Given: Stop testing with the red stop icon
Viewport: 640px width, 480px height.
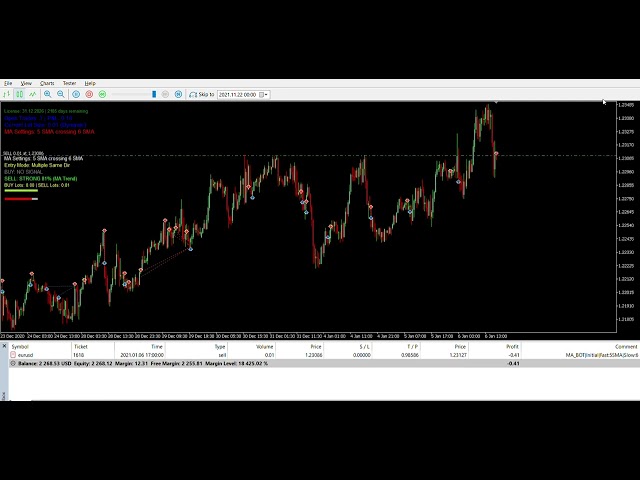Looking at the screenshot, I should pos(89,94).
